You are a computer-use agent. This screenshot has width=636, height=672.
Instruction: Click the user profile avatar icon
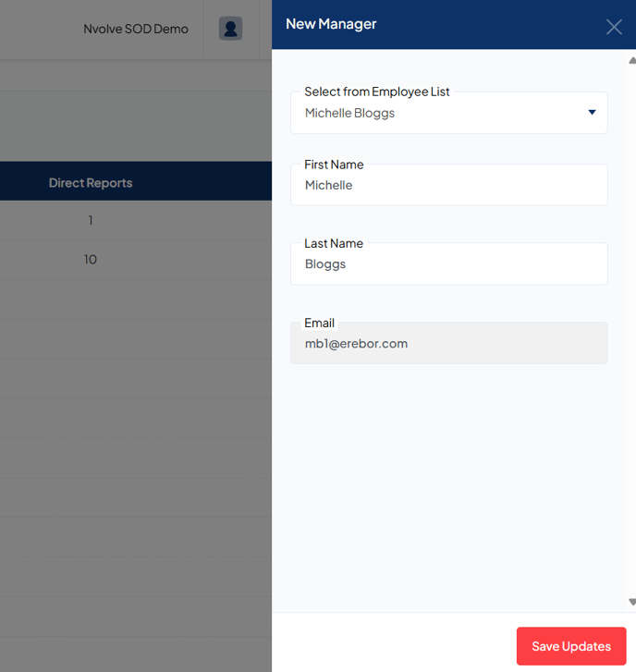(x=230, y=29)
